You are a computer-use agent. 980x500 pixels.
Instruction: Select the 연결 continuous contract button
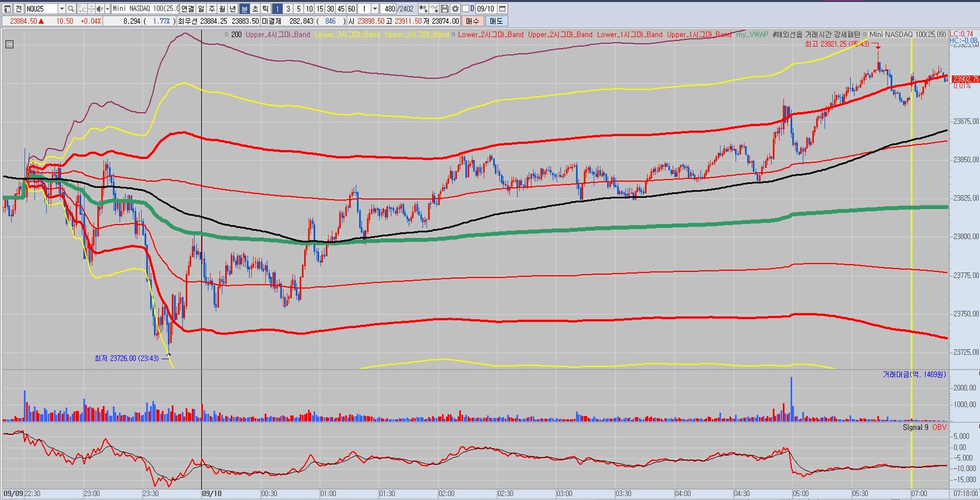(187, 9)
